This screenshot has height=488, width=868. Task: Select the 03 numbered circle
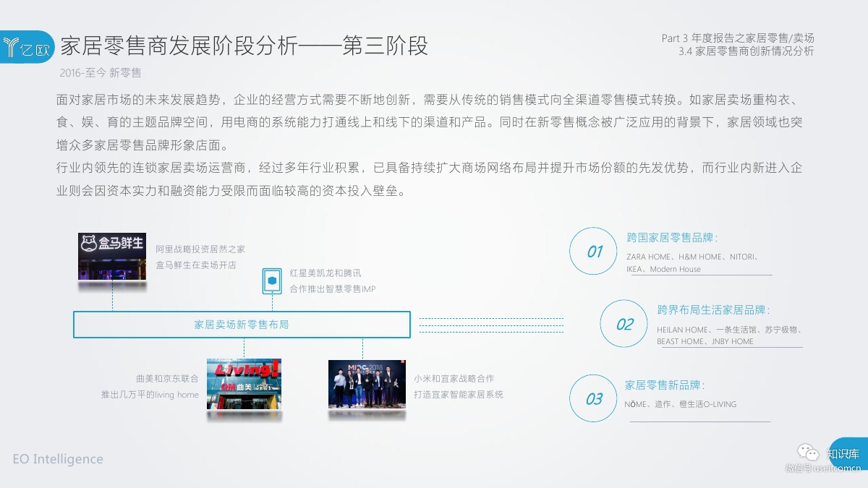(x=593, y=398)
